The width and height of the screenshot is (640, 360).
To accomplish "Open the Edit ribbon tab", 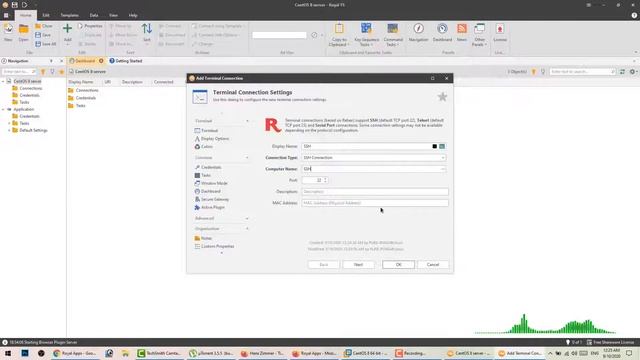I will click(46, 15).
